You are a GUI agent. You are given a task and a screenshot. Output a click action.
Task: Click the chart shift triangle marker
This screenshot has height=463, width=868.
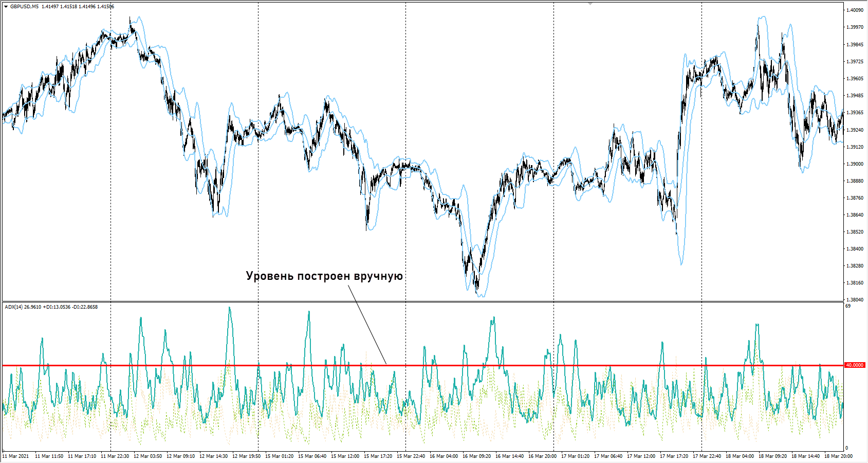point(590,4)
